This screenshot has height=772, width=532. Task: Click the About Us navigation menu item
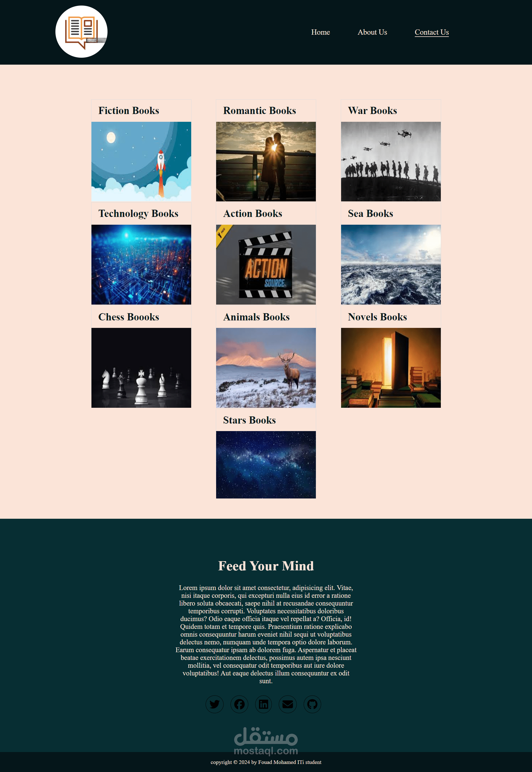tap(373, 32)
